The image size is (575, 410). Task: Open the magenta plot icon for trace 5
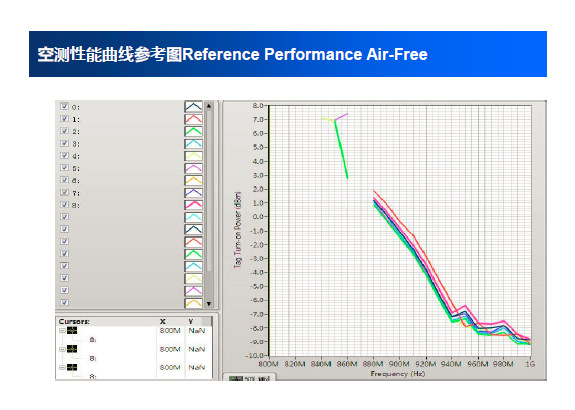(x=193, y=168)
